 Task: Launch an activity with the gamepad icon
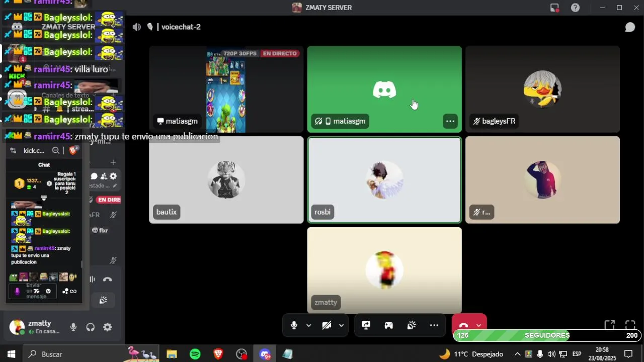389,325
